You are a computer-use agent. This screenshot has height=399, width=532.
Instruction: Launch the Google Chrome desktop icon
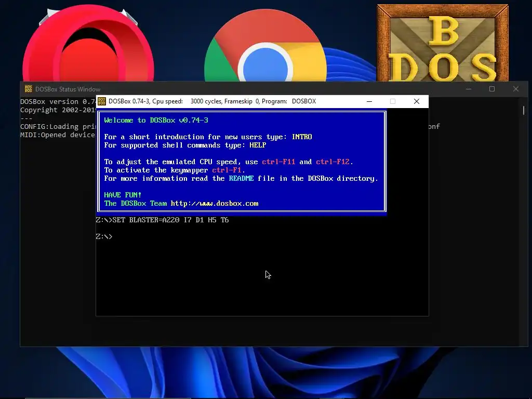pos(265,46)
